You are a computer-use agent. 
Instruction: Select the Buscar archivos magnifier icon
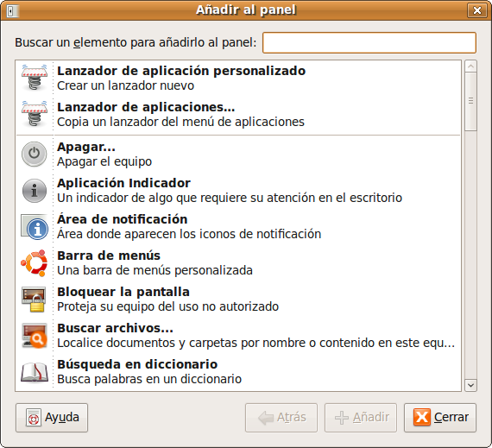35,336
